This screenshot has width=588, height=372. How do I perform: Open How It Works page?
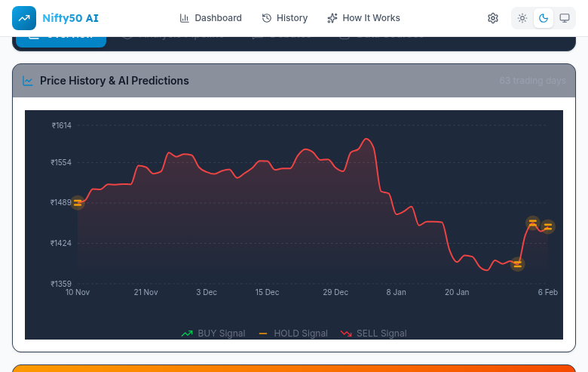click(x=364, y=18)
